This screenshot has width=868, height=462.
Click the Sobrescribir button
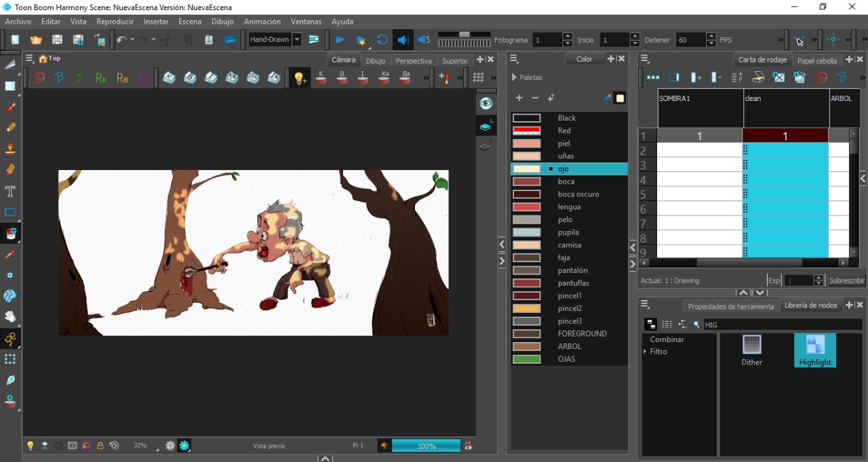(x=847, y=280)
